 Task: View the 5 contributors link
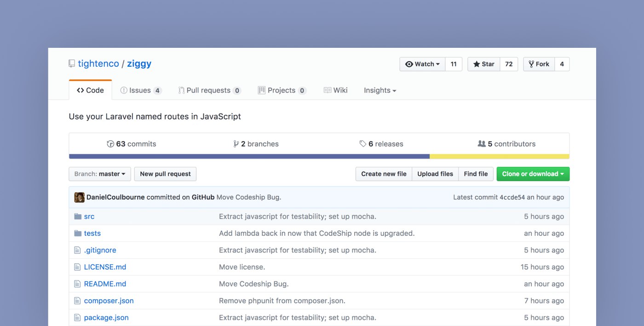coord(506,144)
